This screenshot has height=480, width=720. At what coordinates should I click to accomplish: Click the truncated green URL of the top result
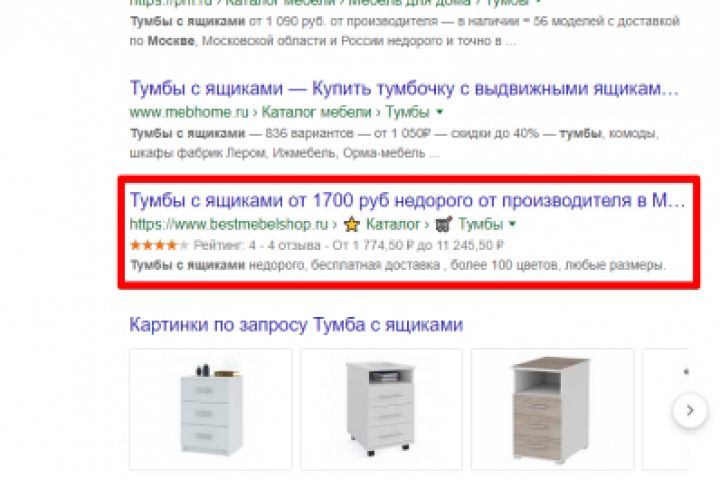(x=333, y=2)
